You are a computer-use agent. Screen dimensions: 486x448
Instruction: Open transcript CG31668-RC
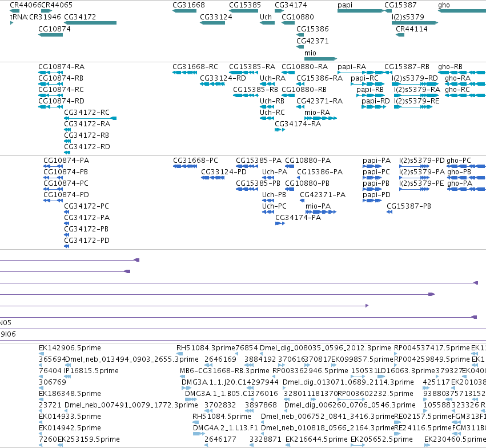[x=195, y=67]
